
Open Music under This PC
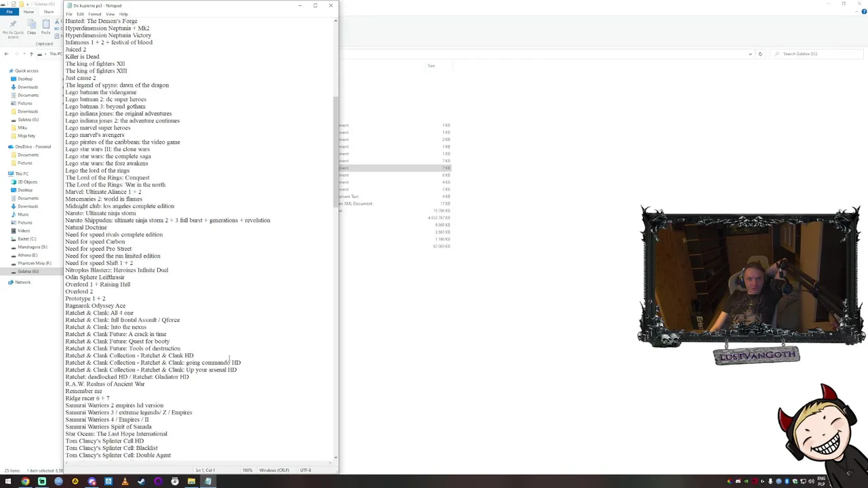24,214
